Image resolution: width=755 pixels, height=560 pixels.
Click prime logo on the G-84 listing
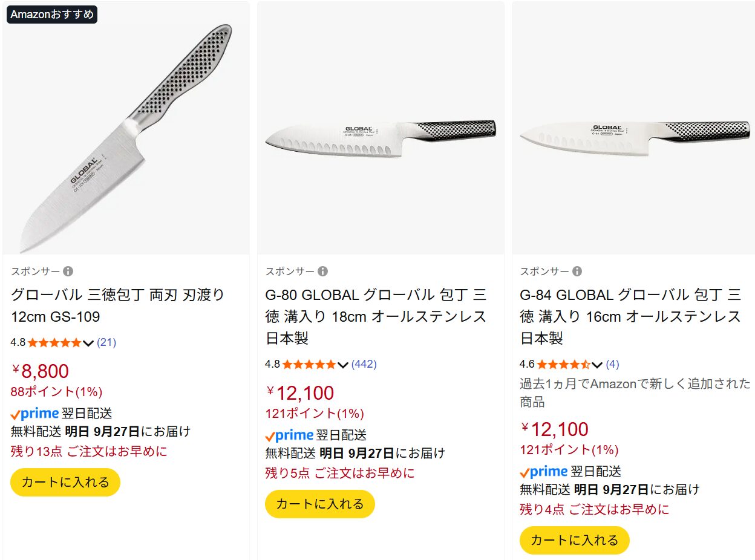(x=544, y=472)
